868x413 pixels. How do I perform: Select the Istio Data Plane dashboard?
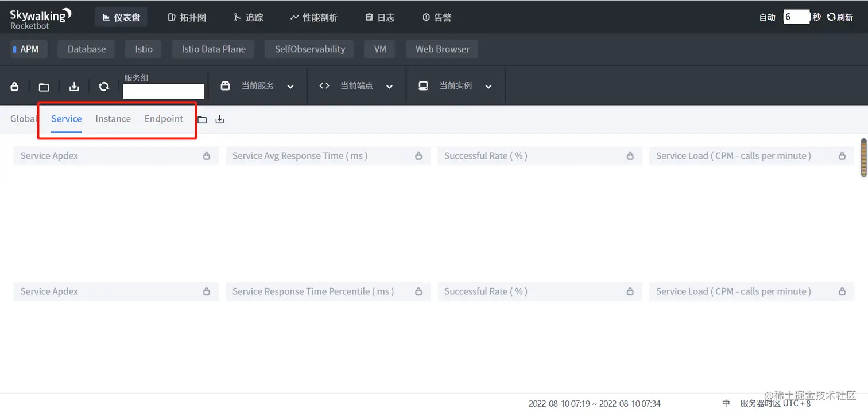point(214,49)
